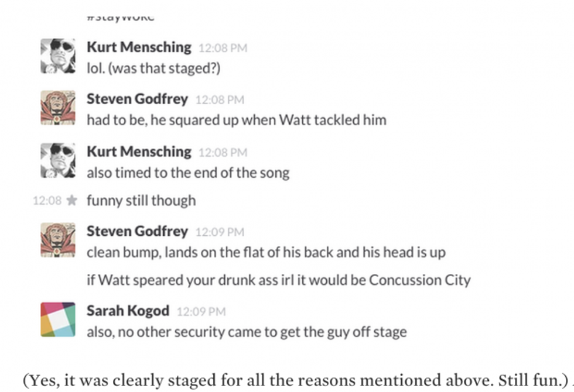The image size is (574, 392).
Task: Select the "Concussion City" message text
Action: point(278,280)
